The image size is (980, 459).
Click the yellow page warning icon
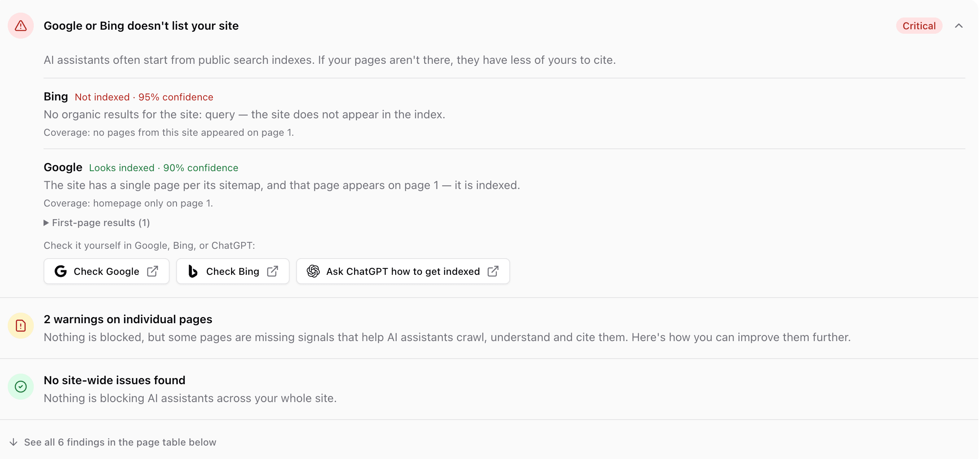pyautogui.click(x=21, y=326)
